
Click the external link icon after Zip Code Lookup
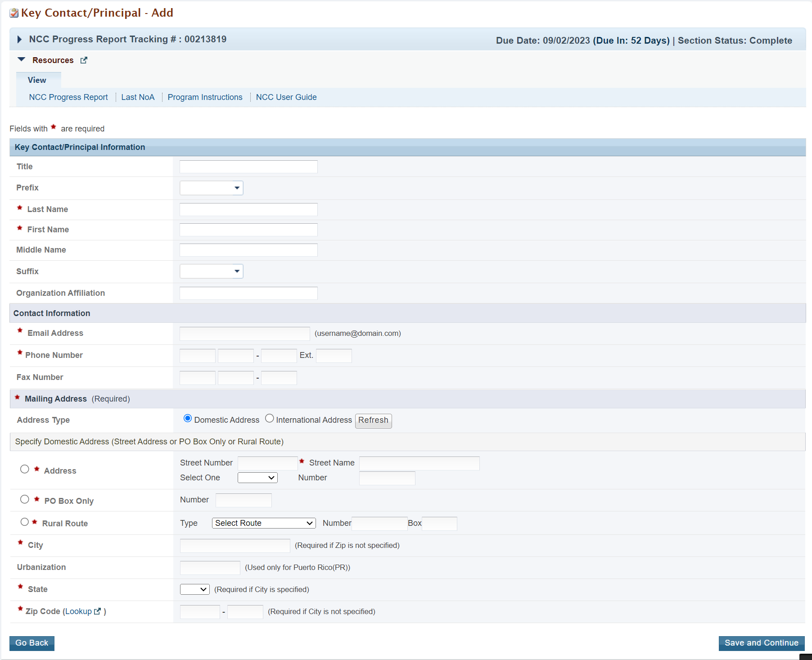[97, 611]
